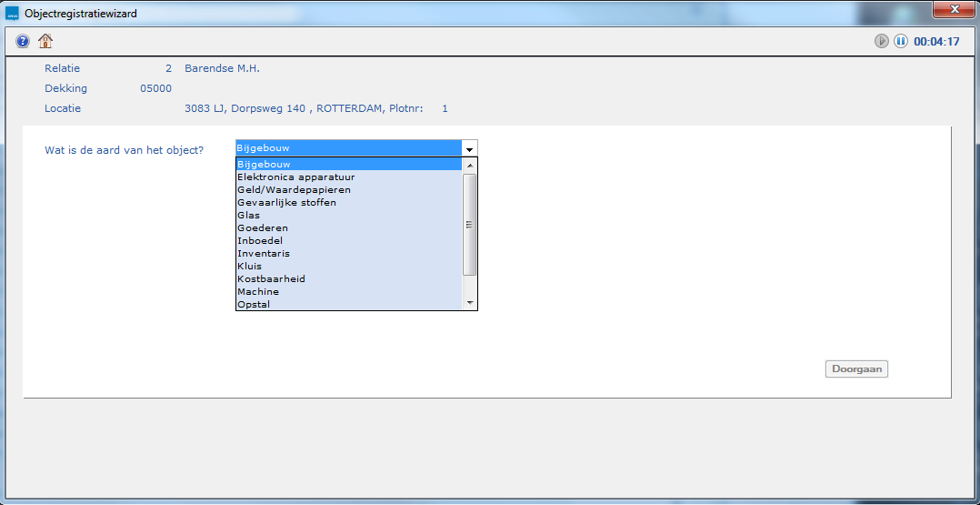Choose the Kostbaarheid option
Viewport: 980px width, 505px height.
pyautogui.click(x=348, y=278)
